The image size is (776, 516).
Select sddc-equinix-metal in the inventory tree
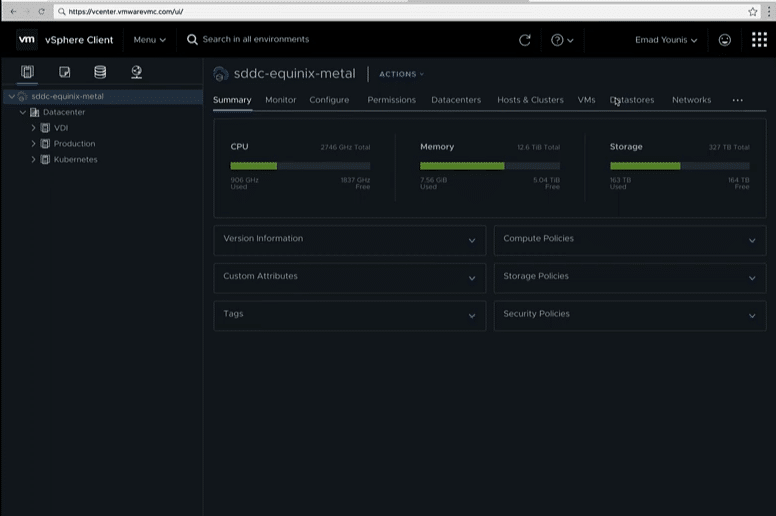[x=67, y=96]
